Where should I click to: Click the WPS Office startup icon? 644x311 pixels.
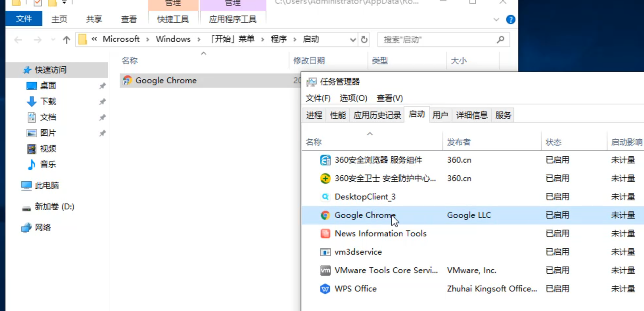point(325,289)
